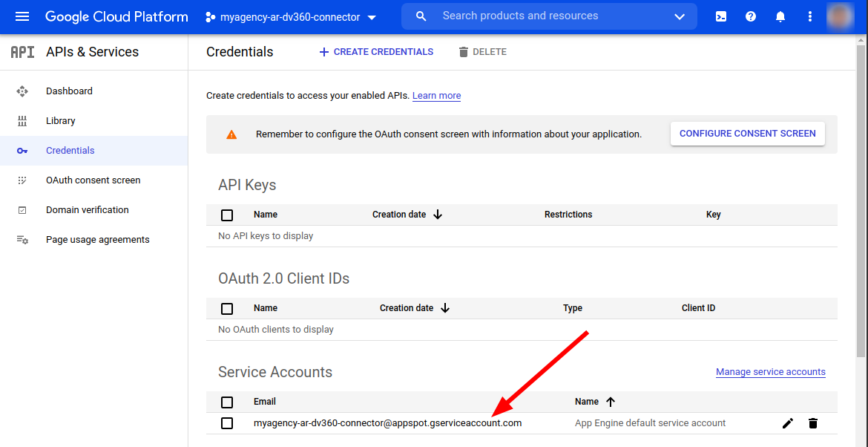Open Domain verification page
The width and height of the screenshot is (868, 447).
[88, 210]
